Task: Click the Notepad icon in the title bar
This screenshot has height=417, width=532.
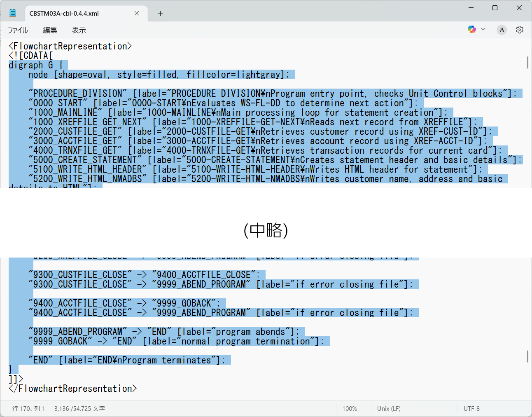Action: (x=12, y=12)
